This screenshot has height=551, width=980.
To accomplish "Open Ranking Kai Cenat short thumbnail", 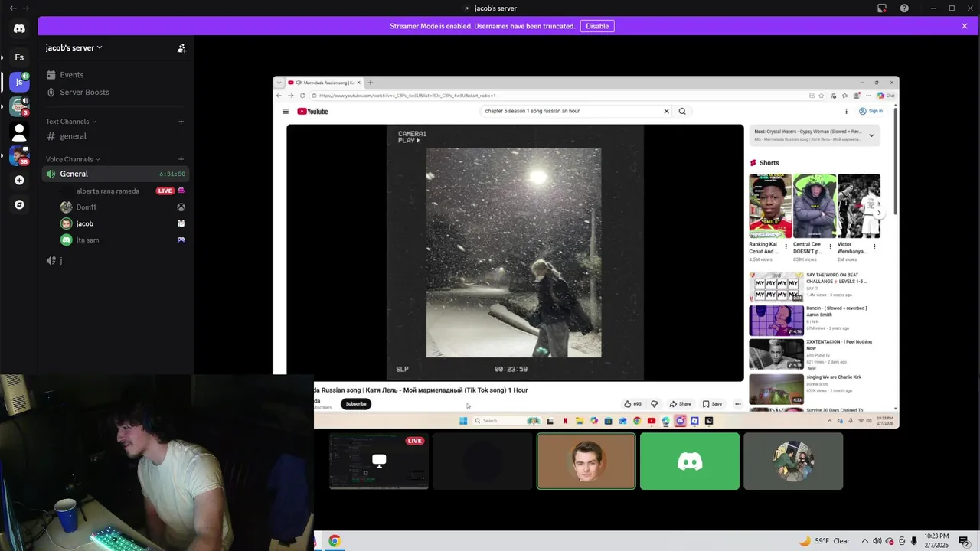I will pyautogui.click(x=770, y=206).
